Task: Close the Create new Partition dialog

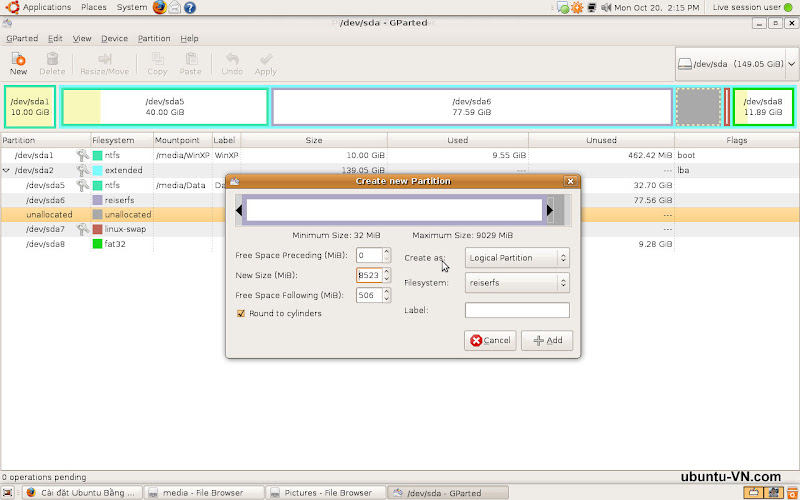Action: (x=570, y=181)
